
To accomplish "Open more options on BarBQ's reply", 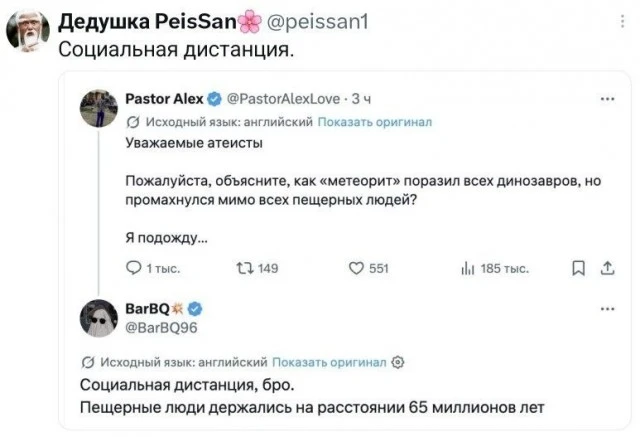I will pos(607,309).
